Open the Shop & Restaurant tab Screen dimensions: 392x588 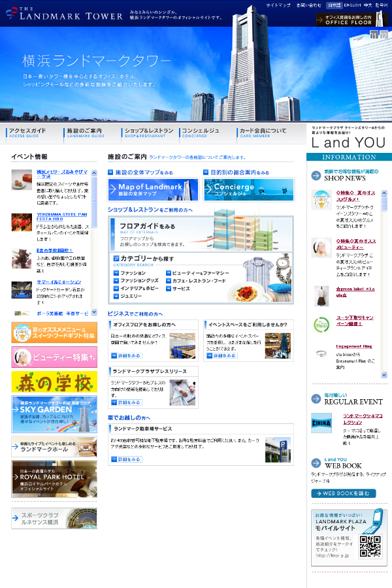(149, 133)
